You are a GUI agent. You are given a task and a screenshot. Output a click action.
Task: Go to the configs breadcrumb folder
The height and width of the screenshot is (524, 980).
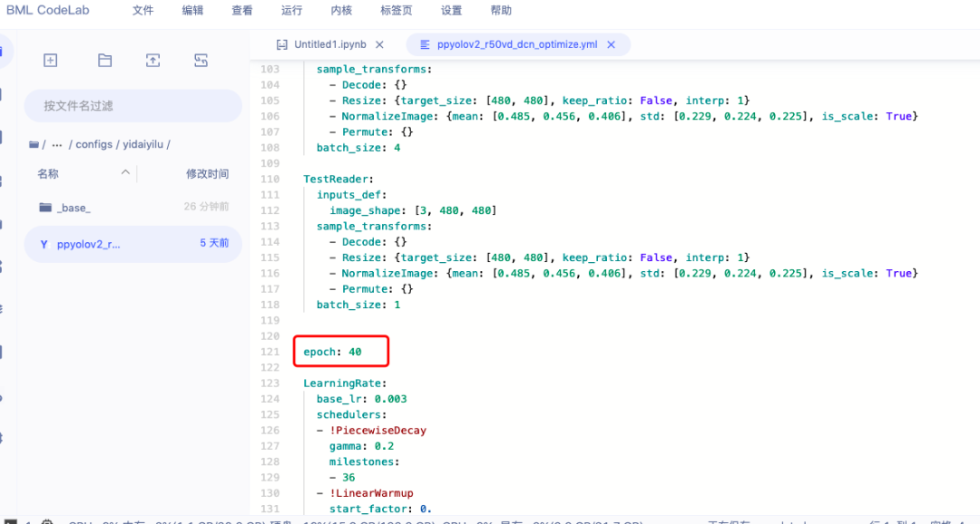(x=93, y=144)
